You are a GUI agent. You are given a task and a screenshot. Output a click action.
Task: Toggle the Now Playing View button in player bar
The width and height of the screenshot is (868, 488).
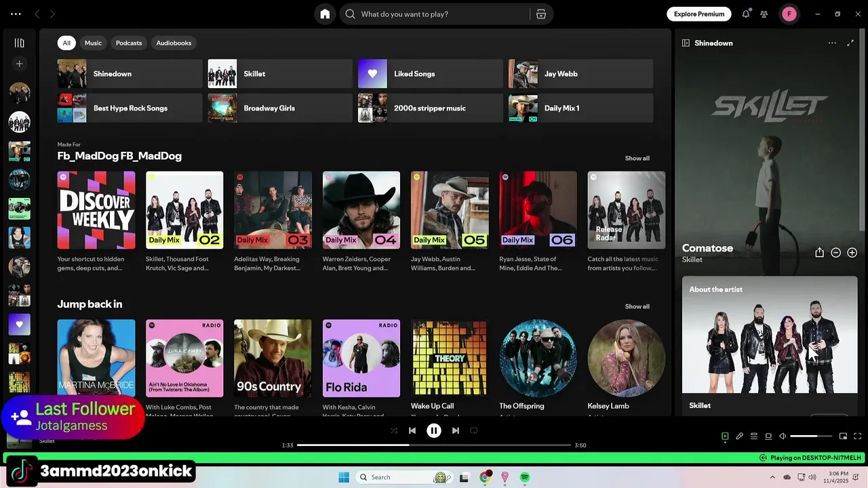click(x=725, y=436)
